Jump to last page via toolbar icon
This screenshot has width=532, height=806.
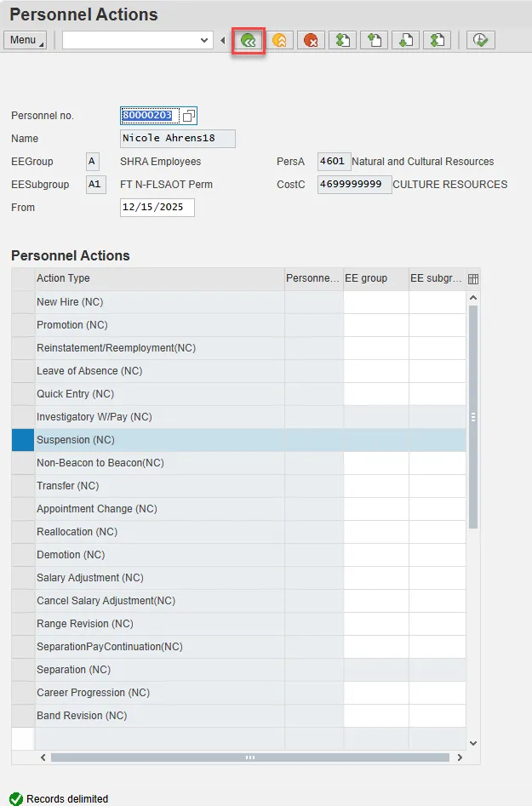click(x=436, y=40)
